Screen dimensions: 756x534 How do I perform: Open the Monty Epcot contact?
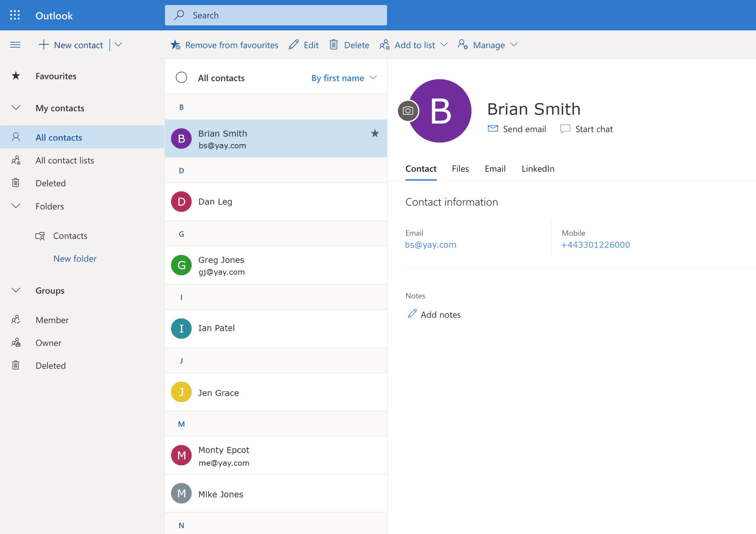(x=276, y=455)
